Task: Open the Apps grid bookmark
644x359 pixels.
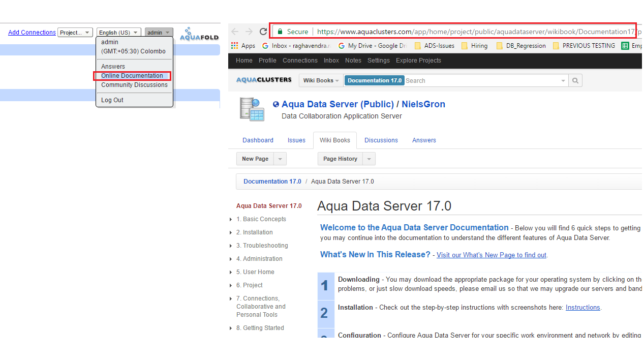Action: tap(243, 46)
